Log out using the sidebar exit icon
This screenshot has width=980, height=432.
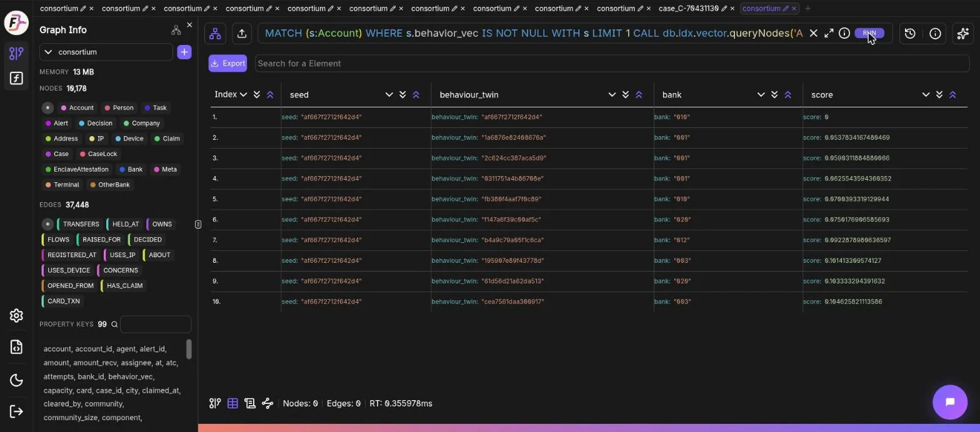(16, 411)
